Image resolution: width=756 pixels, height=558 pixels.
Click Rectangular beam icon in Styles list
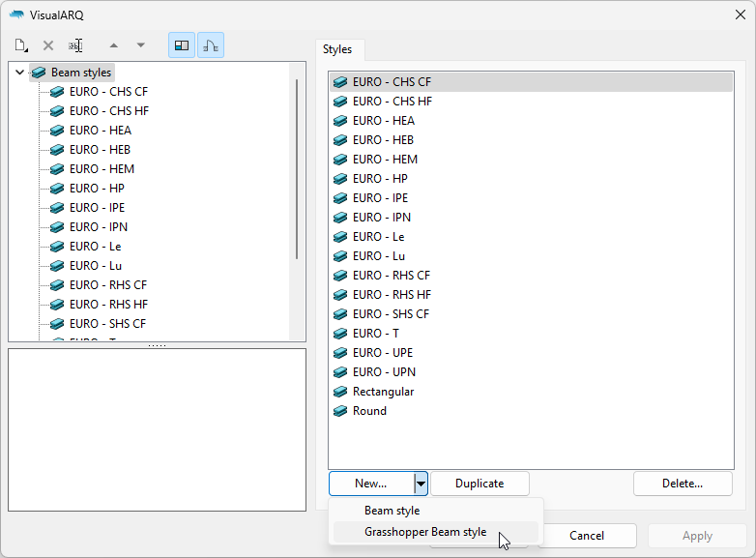[x=340, y=392]
